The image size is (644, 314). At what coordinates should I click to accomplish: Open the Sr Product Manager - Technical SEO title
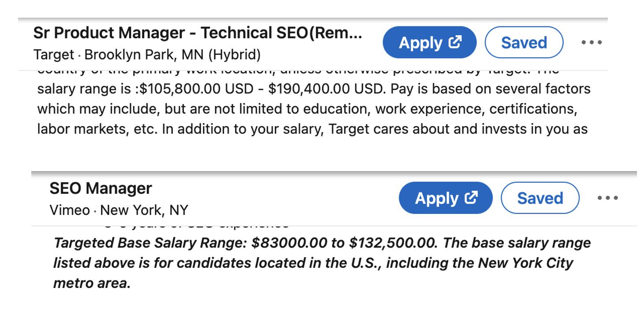click(x=198, y=33)
